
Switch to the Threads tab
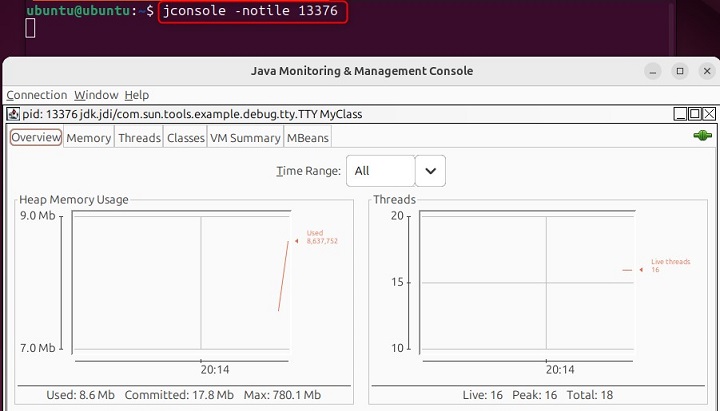[139, 138]
